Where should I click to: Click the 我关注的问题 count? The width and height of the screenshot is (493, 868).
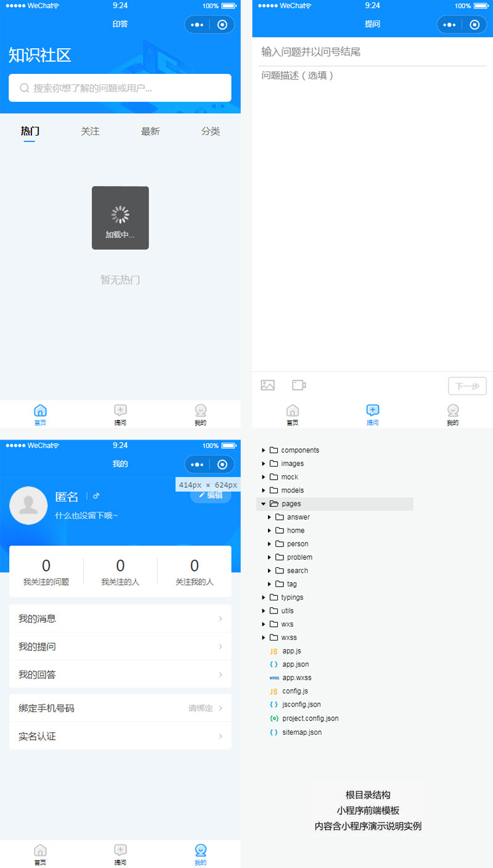(x=46, y=565)
